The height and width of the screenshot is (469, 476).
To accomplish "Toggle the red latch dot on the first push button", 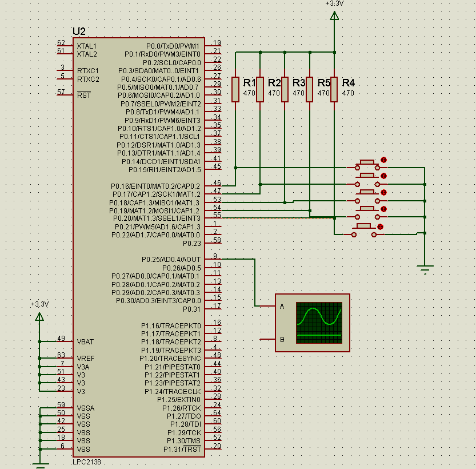I will coord(384,160).
